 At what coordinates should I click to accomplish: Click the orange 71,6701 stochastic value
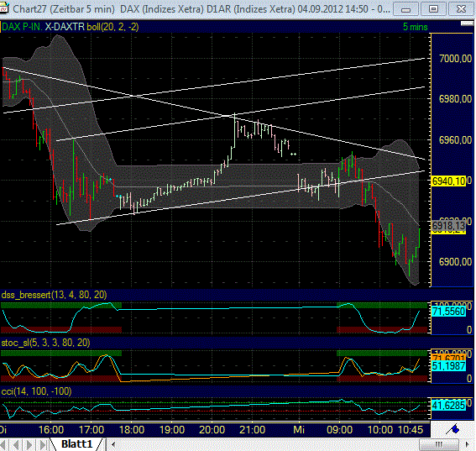[448, 358]
